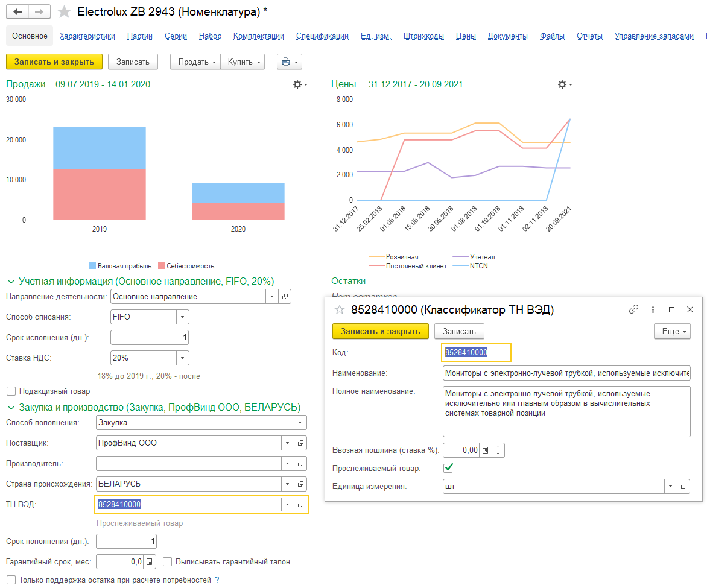Go back with the left arrow button
Screen dimensions: 707x588
[17, 11]
